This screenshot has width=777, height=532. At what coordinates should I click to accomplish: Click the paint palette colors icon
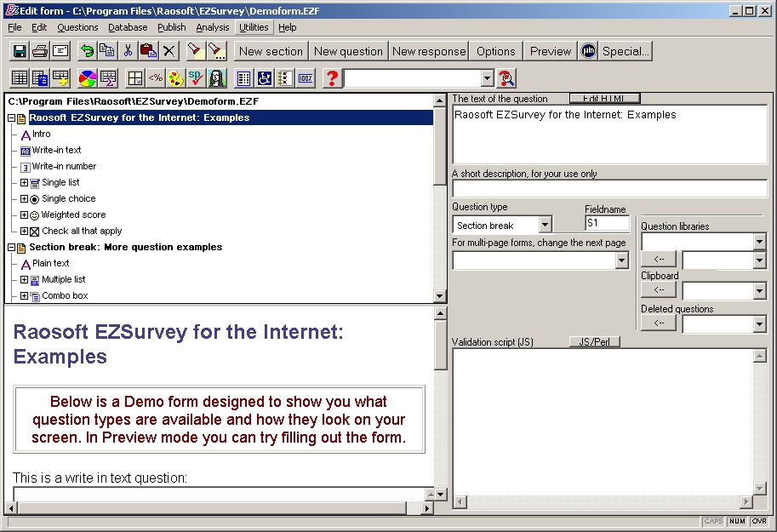tap(175, 77)
